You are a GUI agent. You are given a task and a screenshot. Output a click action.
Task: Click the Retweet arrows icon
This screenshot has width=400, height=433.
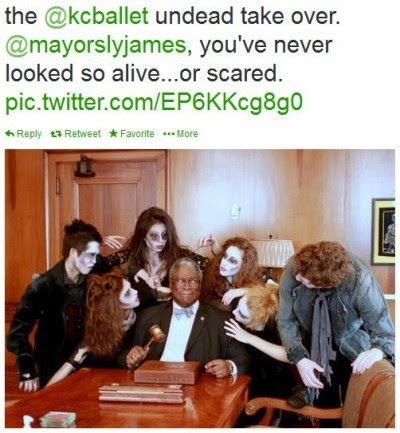click(x=55, y=134)
